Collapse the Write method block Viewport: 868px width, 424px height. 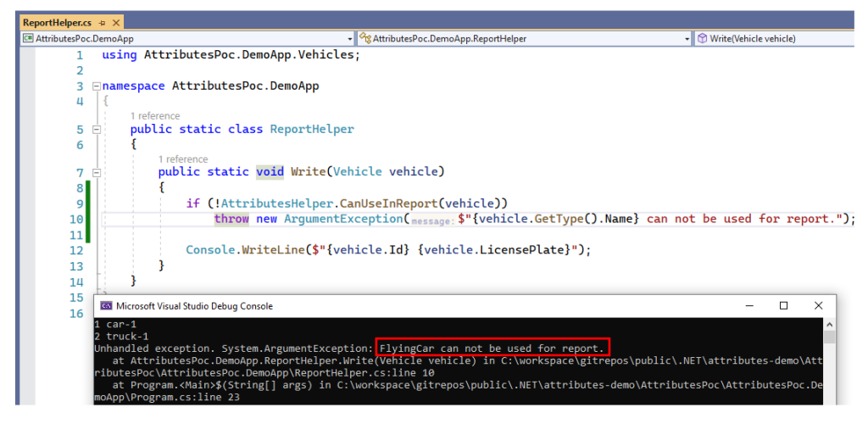click(x=97, y=172)
